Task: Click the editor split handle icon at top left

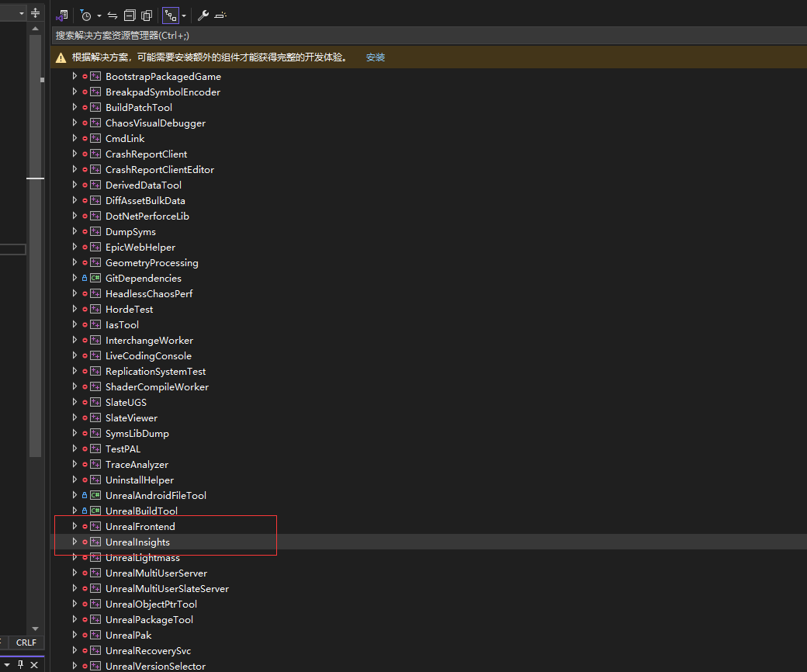Action: tap(36, 13)
